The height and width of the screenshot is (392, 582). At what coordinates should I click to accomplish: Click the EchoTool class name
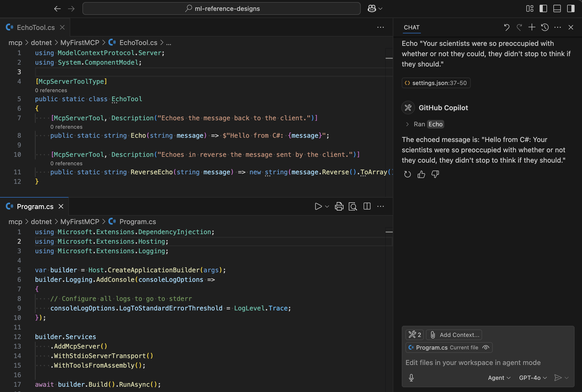(127, 99)
